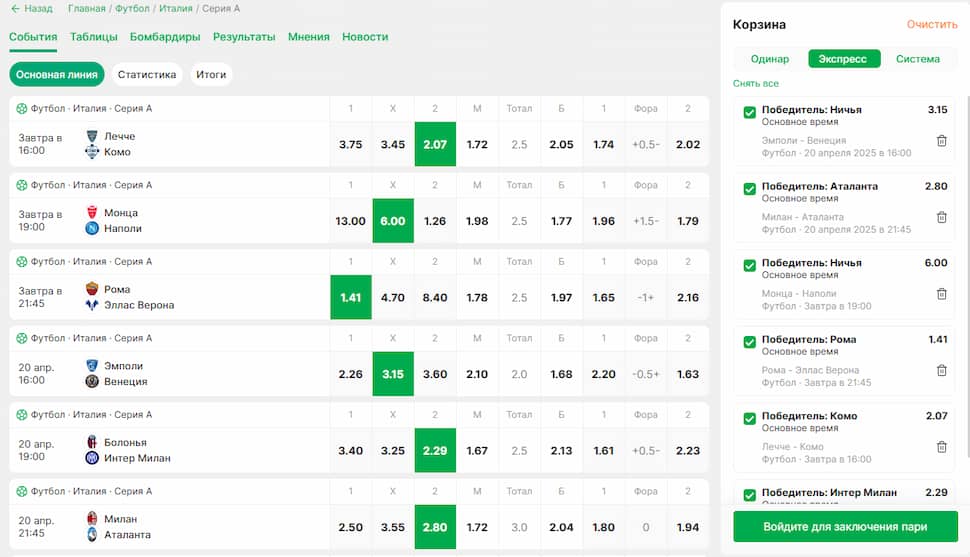
Task: Click football icon in Монца - Наполи header
Action: click(22, 185)
